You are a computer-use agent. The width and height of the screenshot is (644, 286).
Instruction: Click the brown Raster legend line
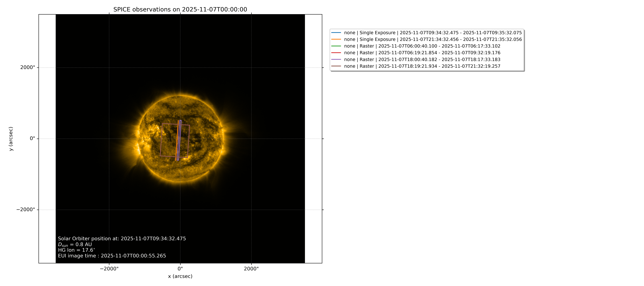[336, 66]
